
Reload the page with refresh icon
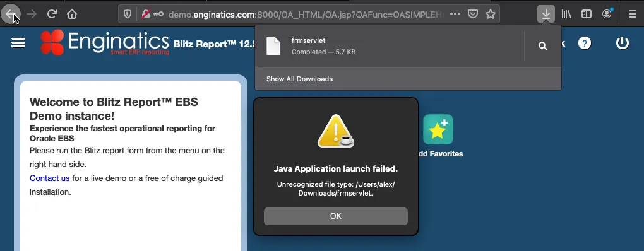point(52,14)
